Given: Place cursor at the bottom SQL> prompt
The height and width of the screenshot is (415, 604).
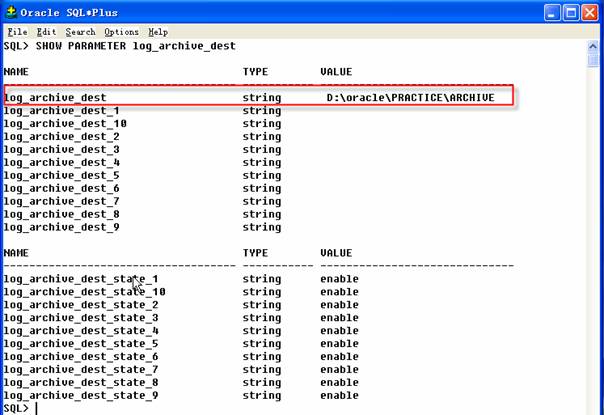Looking at the screenshot, I should tap(37, 408).
